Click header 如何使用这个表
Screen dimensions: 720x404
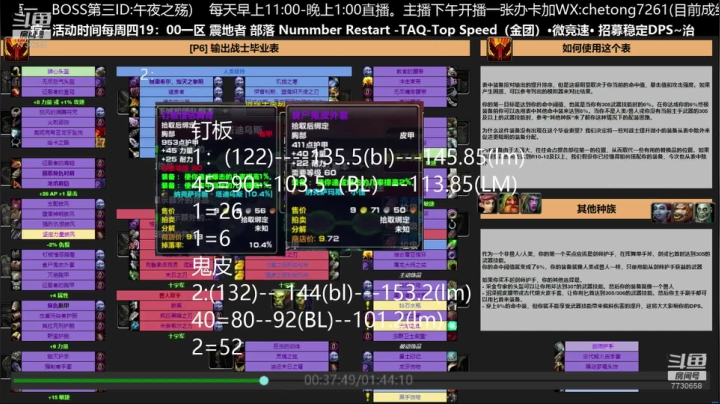tap(596, 48)
